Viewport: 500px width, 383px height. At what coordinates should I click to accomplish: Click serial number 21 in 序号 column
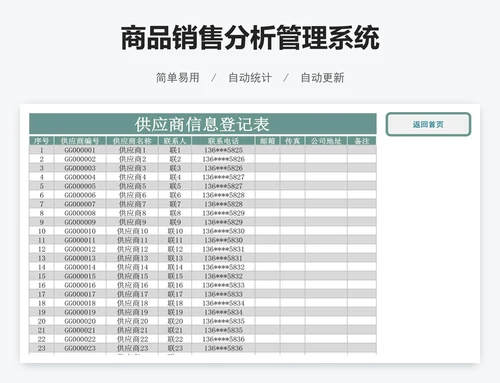(42, 330)
